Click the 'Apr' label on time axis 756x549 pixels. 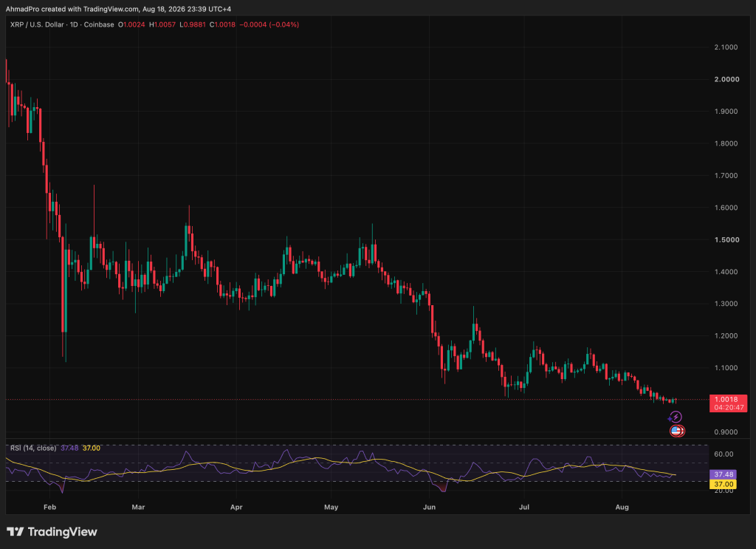(x=236, y=507)
